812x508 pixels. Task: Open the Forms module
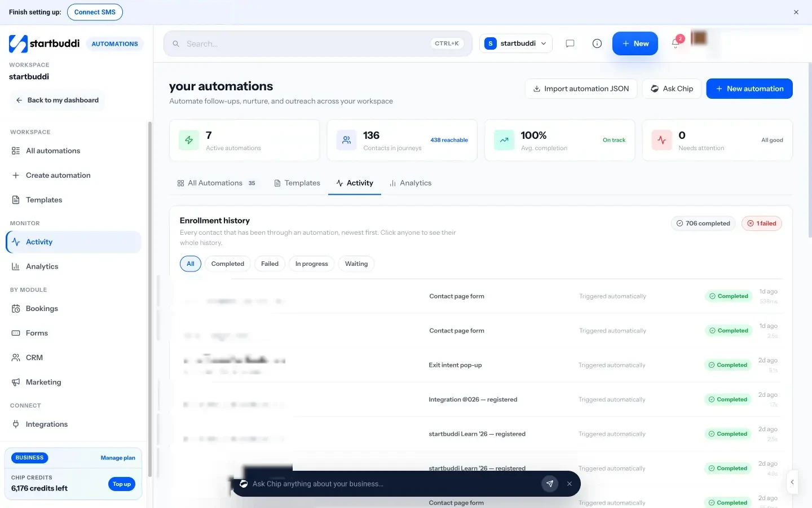[x=73, y=333]
